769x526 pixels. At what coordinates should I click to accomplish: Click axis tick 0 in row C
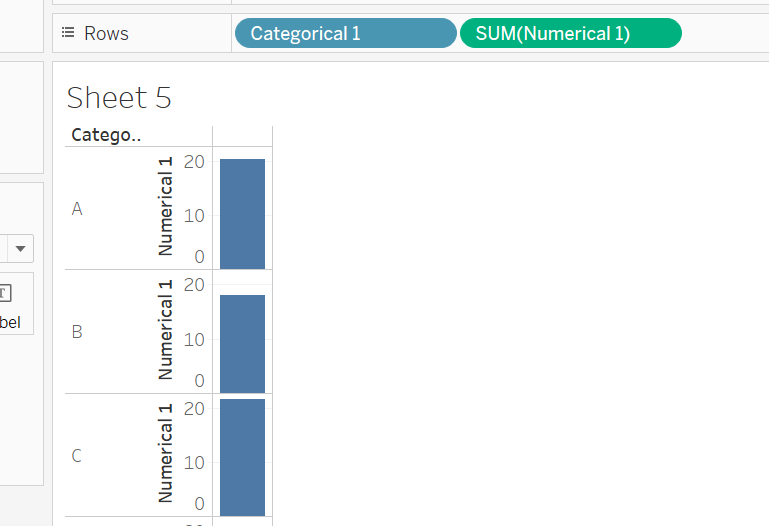pyautogui.click(x=199, y=504)
